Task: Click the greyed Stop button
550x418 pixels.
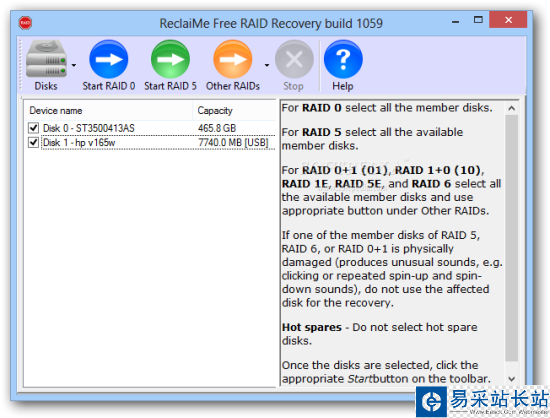Action: tap(294, 66)
